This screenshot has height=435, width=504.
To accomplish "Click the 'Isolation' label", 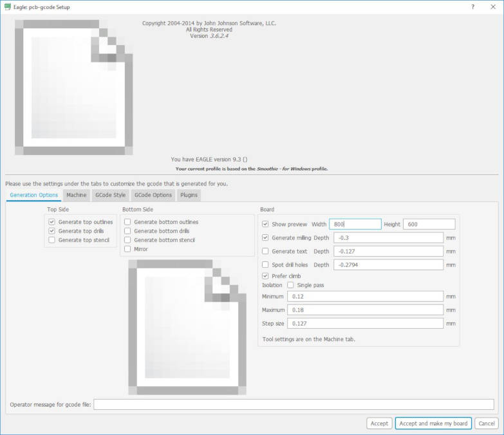I will tap(272, 285).
